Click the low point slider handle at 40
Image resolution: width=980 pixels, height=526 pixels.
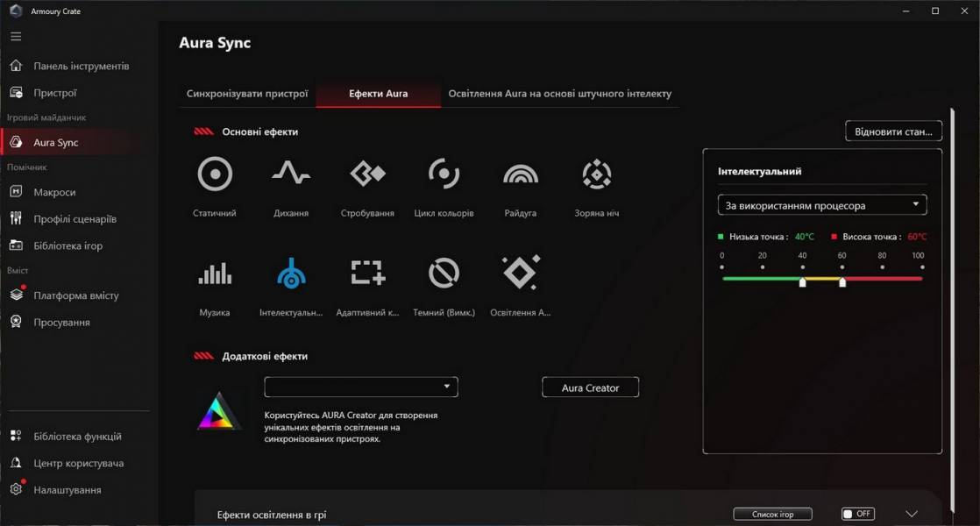point(803,281)
